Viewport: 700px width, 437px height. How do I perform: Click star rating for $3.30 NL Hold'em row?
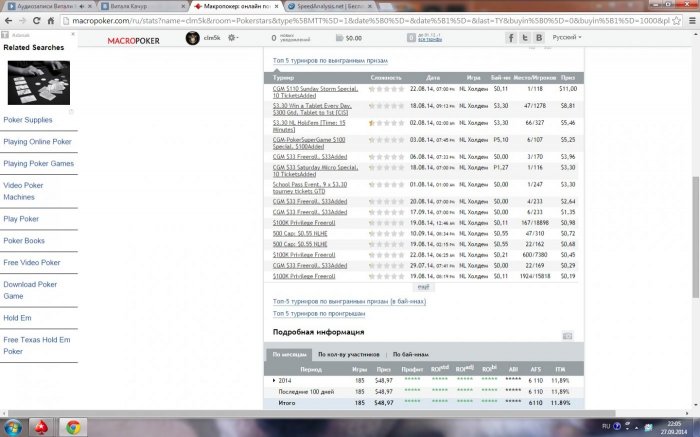[x=386, y=123]
